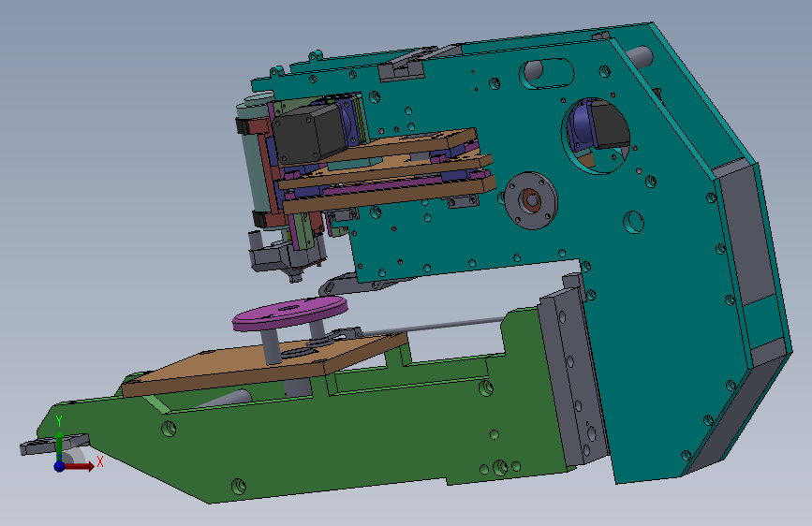The width and height of the screenshot is (812, 526).
Task: Pick the gray nozzle tip below the head
Action: tap(295, 276)
